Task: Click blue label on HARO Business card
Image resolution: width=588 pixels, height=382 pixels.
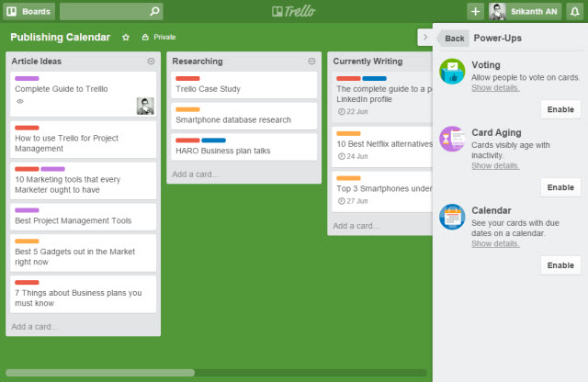Action: coord(214,140)
